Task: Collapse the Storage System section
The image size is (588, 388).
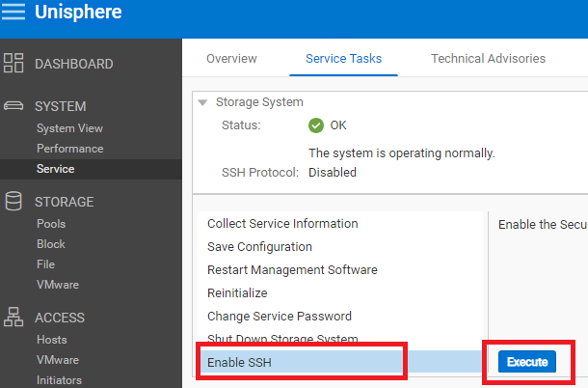Action: click(x=201, y=101)
